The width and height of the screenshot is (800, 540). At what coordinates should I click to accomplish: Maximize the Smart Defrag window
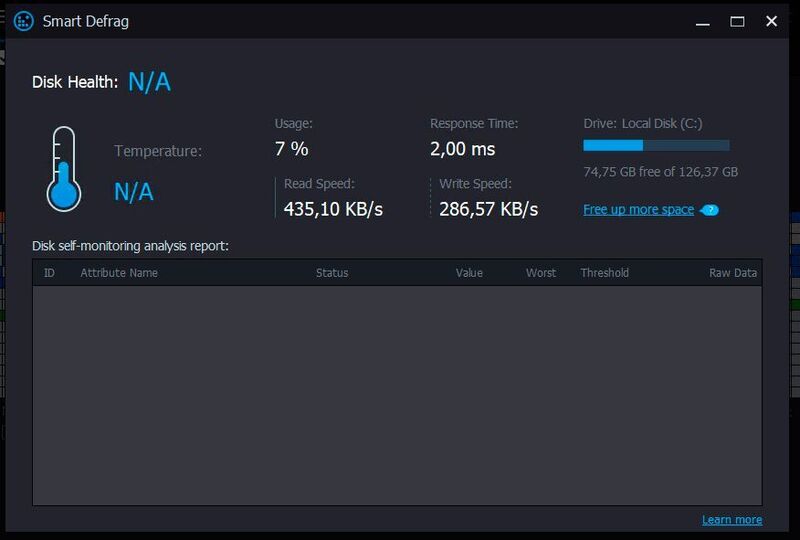(x=738, y=21)
